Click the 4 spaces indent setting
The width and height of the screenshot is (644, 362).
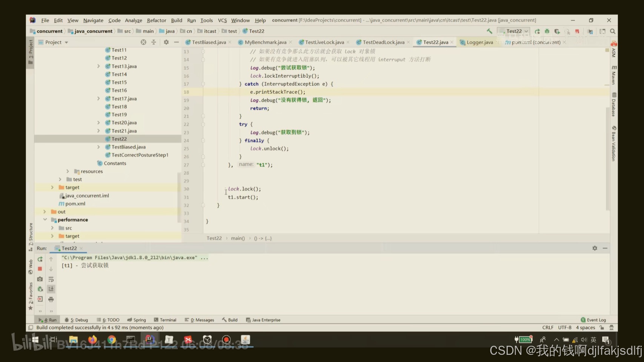pos(585,328)
